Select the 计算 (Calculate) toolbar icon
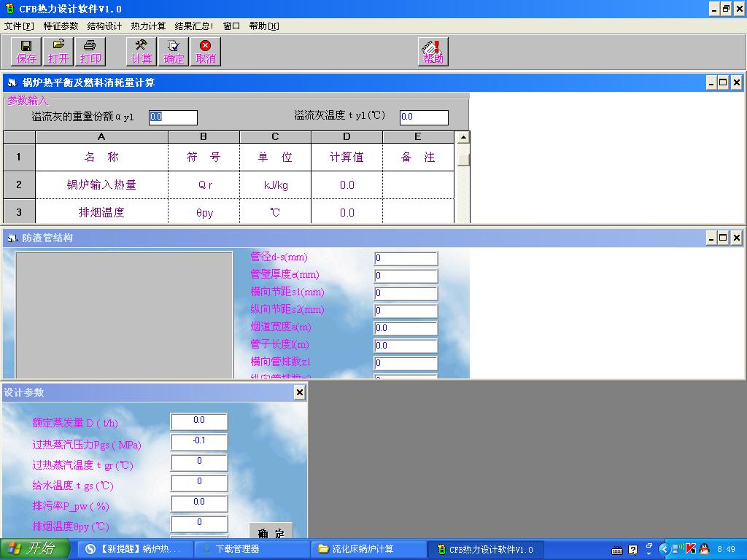The height and width of the screenshot is (560, 747). point(140,51)
